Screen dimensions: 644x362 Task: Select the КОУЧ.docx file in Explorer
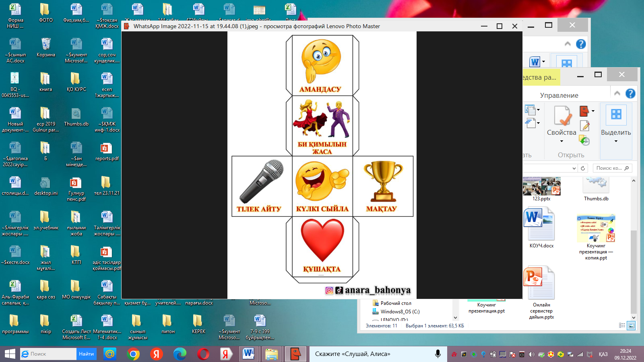pos(541,228)
